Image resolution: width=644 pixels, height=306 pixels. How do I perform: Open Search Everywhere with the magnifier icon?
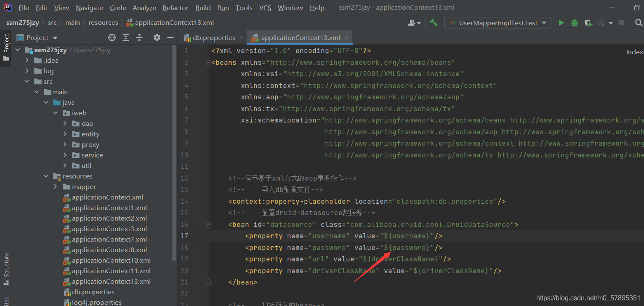point(639,23)
